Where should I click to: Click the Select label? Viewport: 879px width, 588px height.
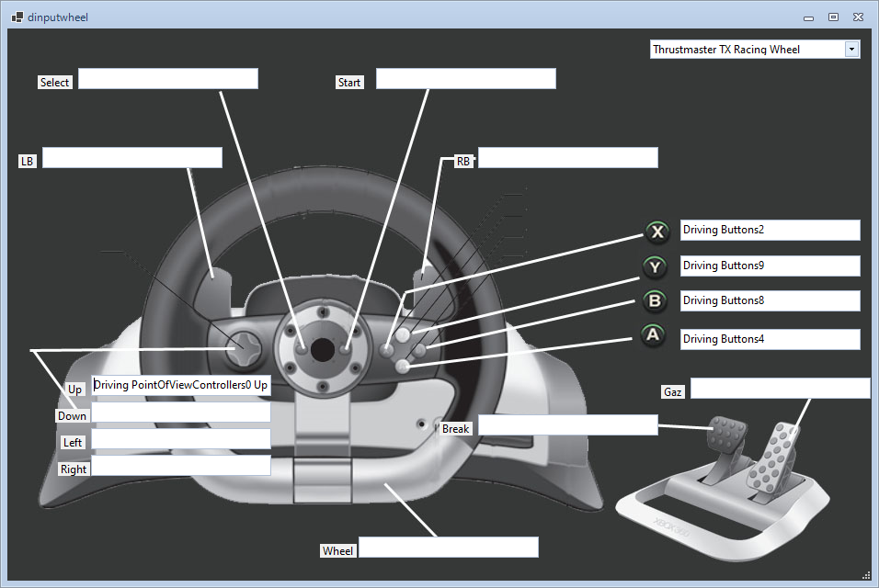(x=54, y=83)
